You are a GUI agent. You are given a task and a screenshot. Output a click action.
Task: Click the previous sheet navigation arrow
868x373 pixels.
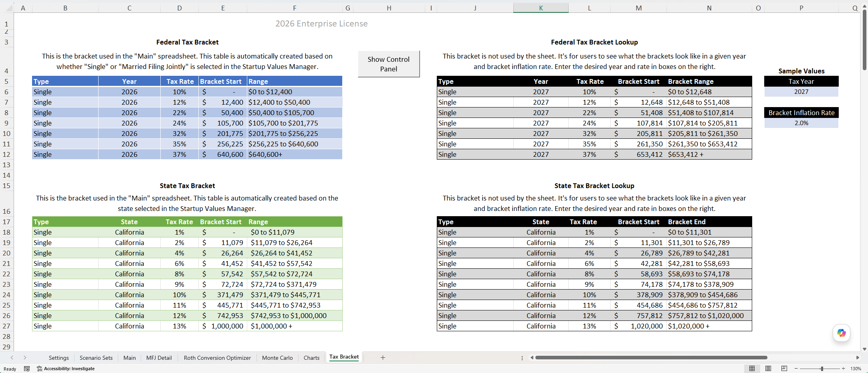(12, 357)
